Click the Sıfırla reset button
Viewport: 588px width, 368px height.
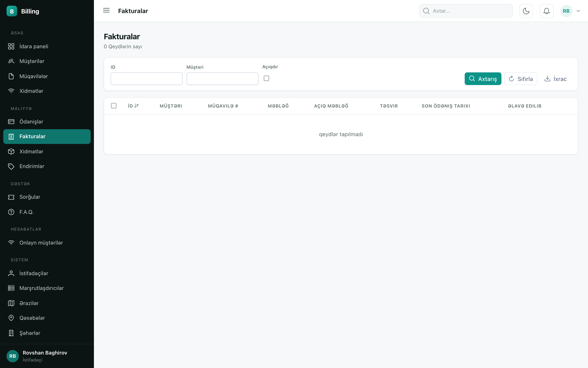pos(521,79)
